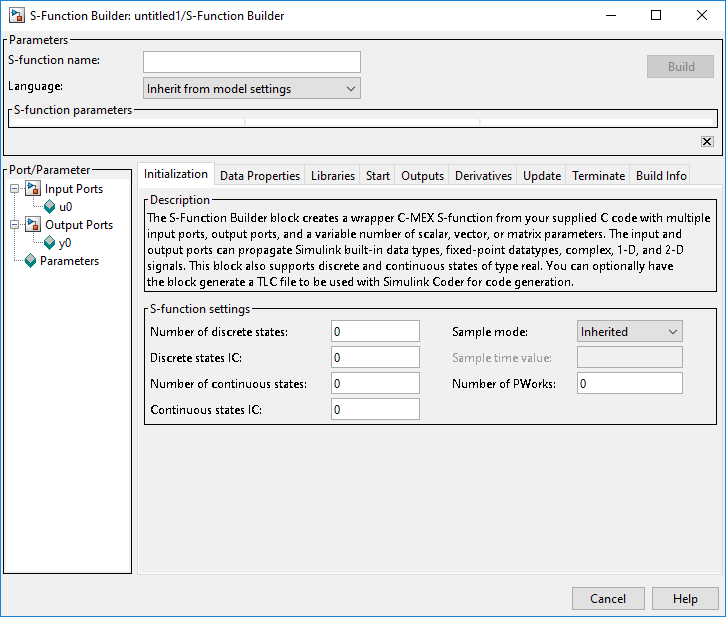The width and height of the screenshot is (726, 617).
Task: Click the y0 port diamond icon
Action: tap(50, 243)
